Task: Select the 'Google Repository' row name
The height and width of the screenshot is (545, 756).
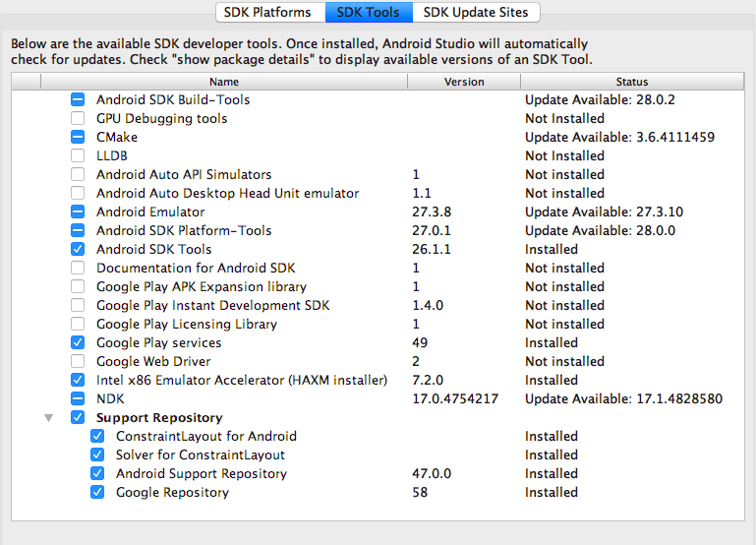Action: click(x=172, y=493)
